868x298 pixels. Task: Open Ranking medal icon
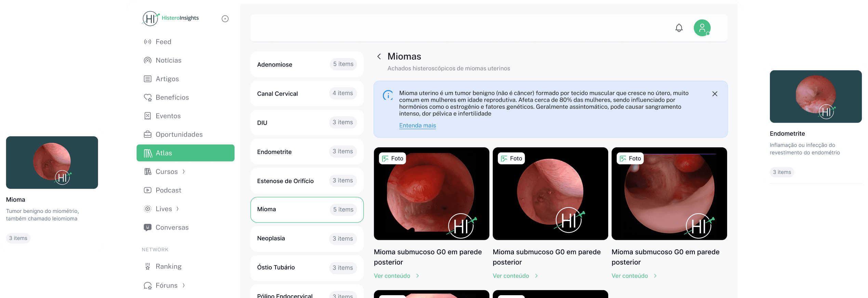point(147,266)
